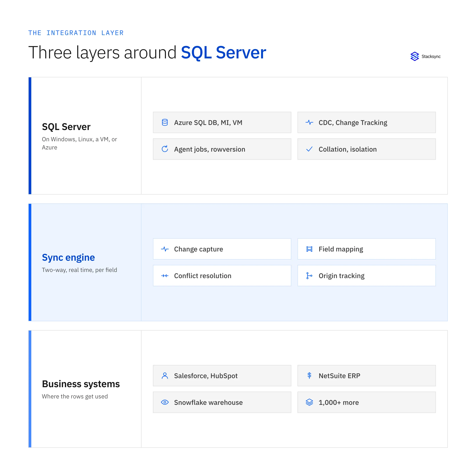The height and width of the screenshot is (476, 476).
Task: Click the branch icon beside Origin tracking
Action: tap(309, 276)
